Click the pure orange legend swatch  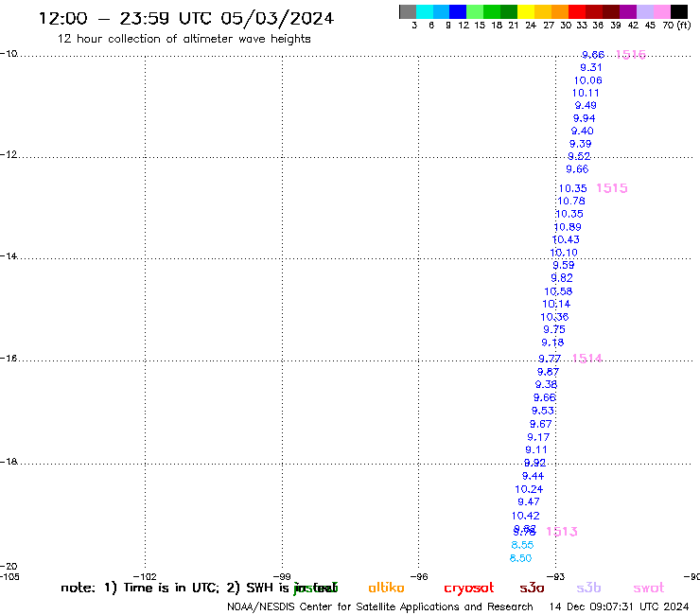(560, 11)
